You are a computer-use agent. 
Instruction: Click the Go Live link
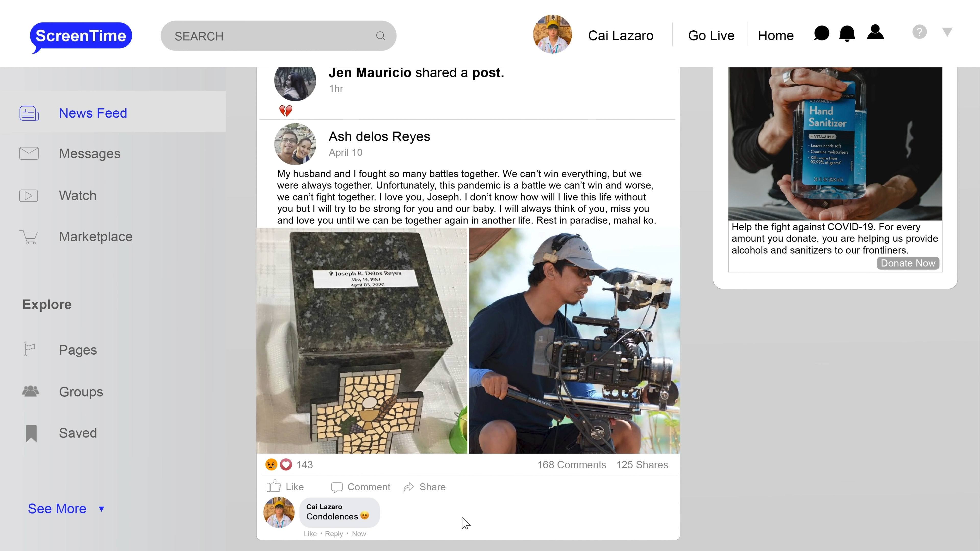tap(711, 35)
